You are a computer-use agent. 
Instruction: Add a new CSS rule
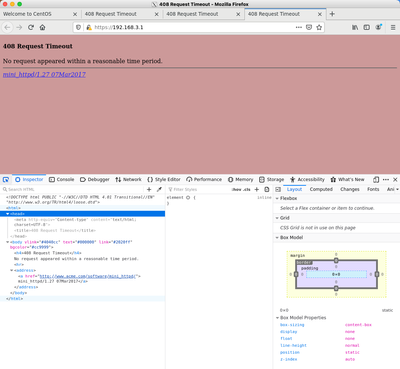pyautogui.click(x=257, y=189)
